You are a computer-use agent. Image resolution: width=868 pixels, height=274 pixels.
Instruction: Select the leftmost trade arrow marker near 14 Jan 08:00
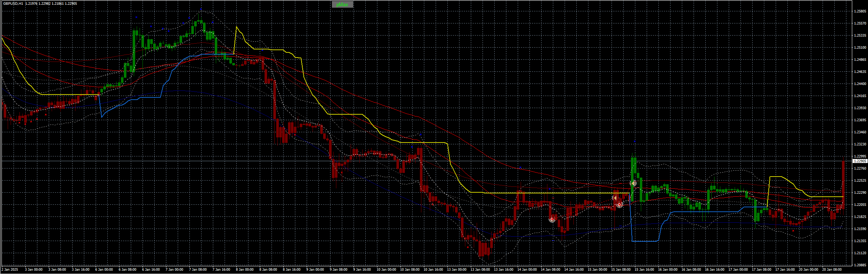click(552, 219)
